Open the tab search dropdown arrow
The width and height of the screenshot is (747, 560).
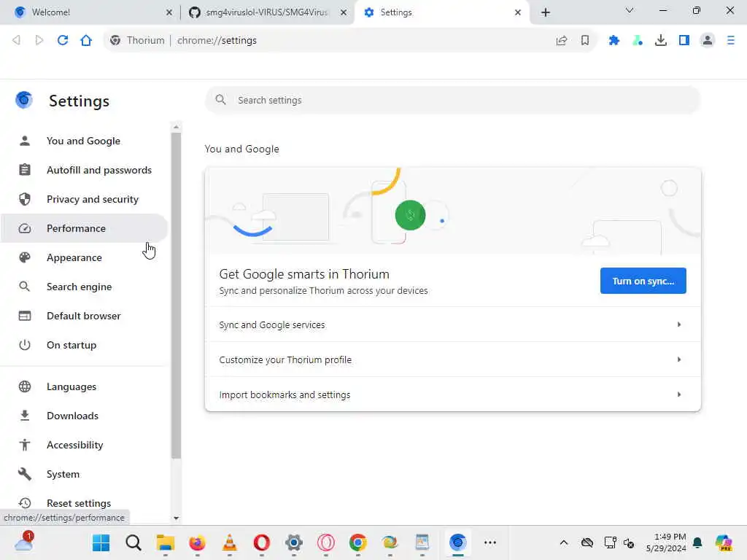click(x=630, y=10)
